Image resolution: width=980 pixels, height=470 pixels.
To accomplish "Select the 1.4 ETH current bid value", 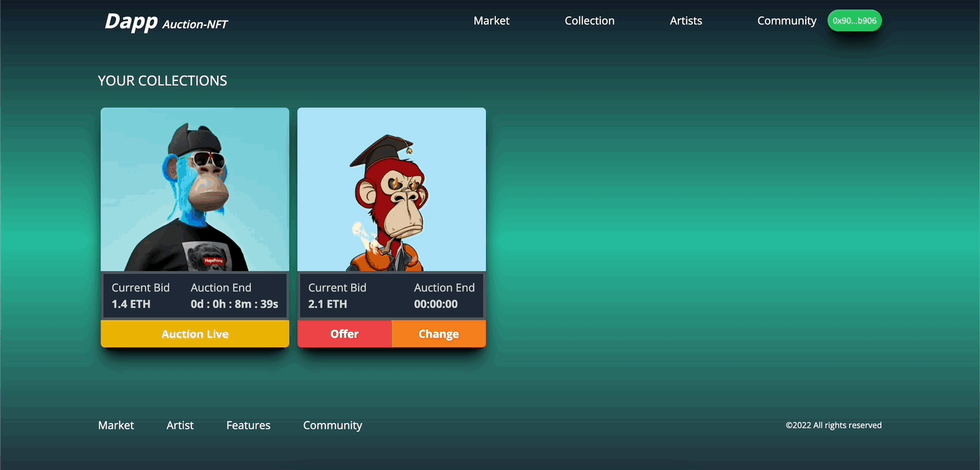I will point(131,304).
